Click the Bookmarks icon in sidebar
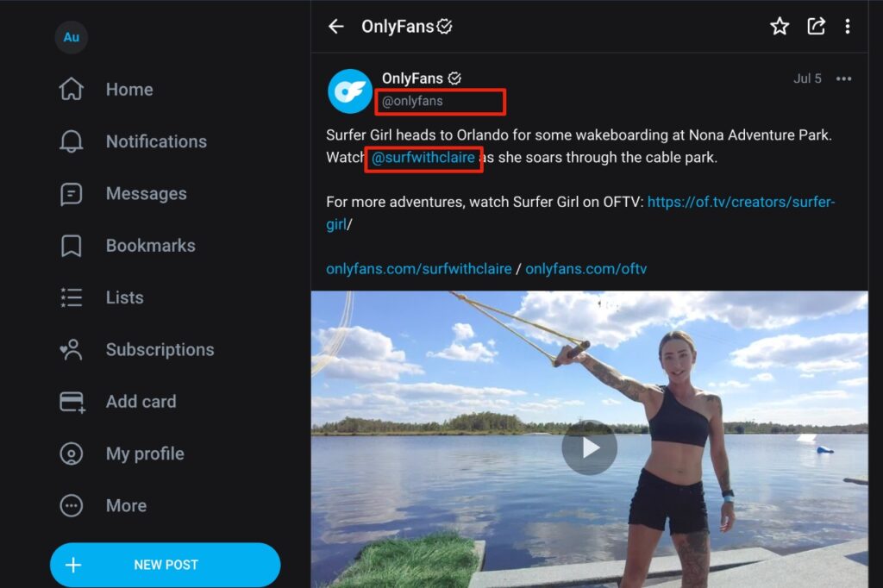The image size is (883, 588). [72, 246]
